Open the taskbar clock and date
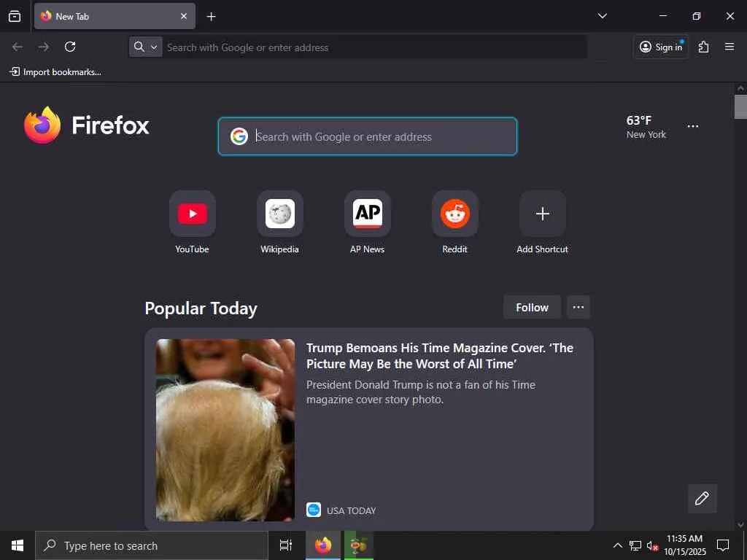747x560 pixels. [685, 545]
